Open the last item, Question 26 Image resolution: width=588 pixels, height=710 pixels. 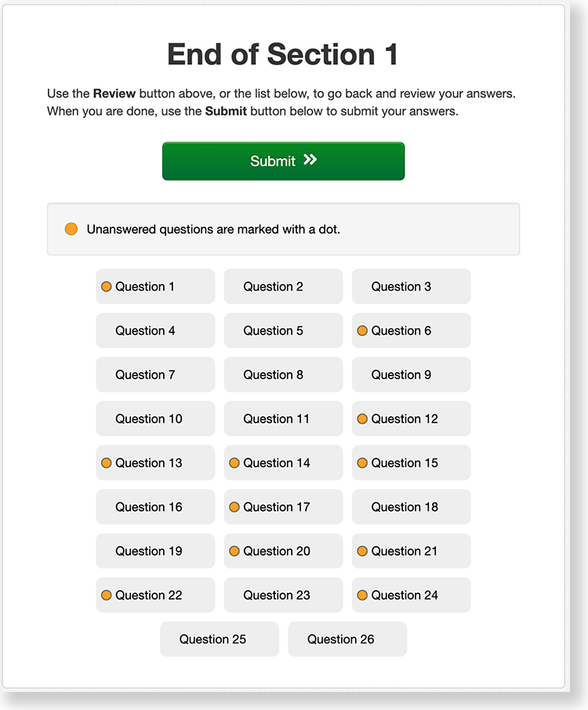(347, 639)
